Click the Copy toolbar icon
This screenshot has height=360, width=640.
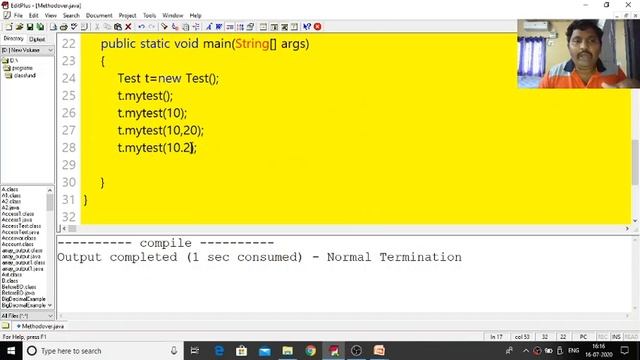(x=107, y=27)
